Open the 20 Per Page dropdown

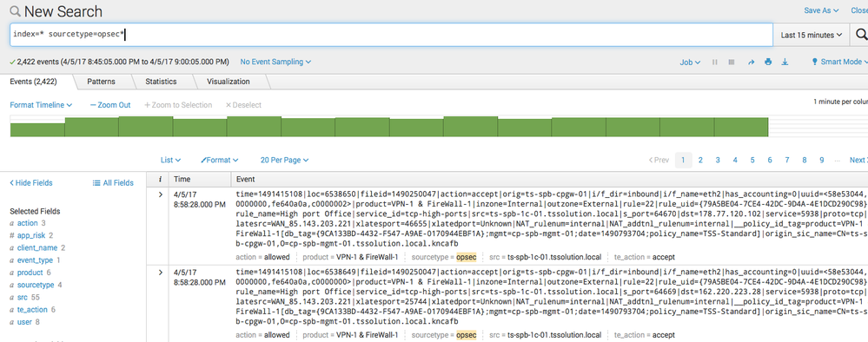[x=284, y=160]
